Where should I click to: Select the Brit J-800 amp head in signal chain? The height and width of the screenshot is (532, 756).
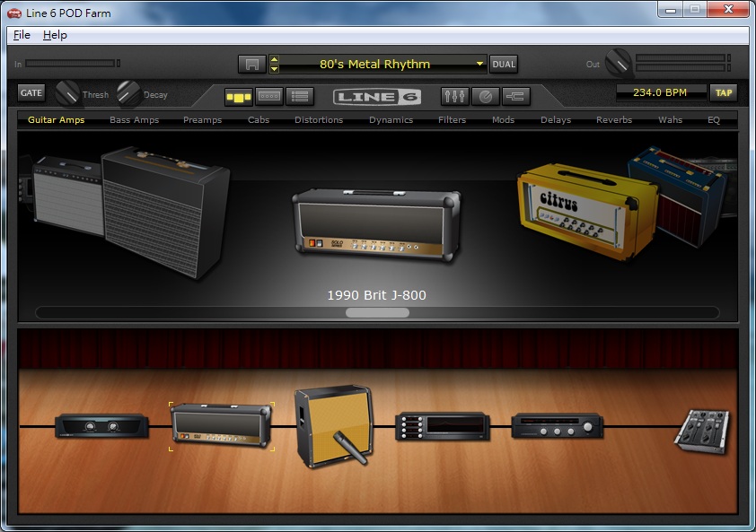[x=222, y=426]
